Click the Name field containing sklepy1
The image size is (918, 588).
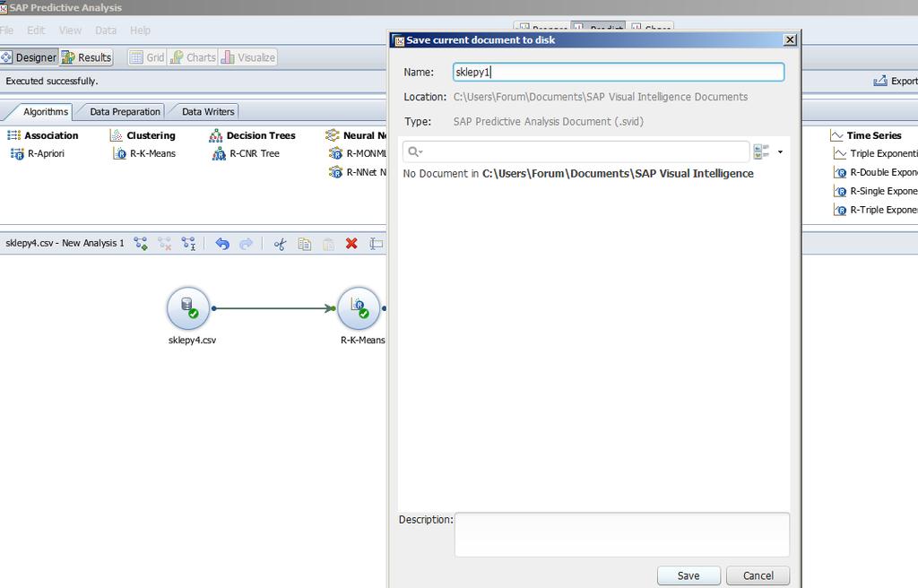[619, 72]
